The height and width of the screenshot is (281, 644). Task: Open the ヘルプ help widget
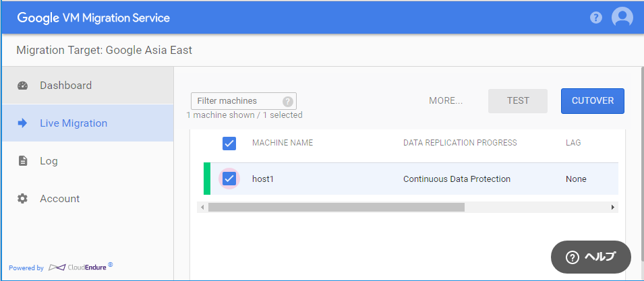591,257
